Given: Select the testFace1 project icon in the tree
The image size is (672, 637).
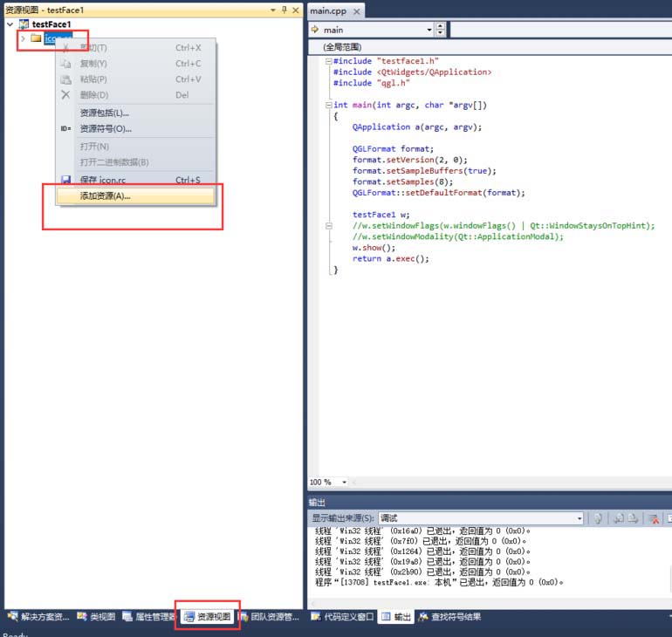Looking at the screenshot, I should point(24,24).
